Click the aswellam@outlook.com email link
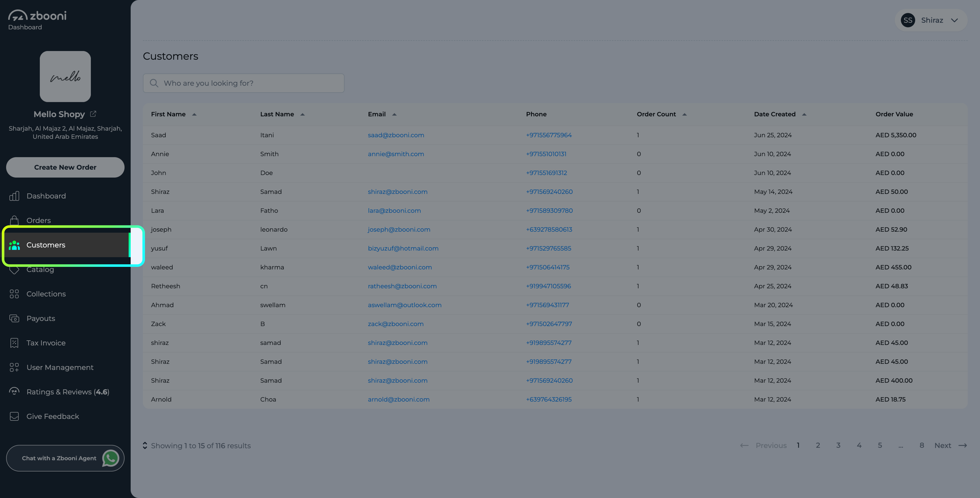The height and width of the screenshot is (498, 980). pyautogui.click(x=404, y=305)
